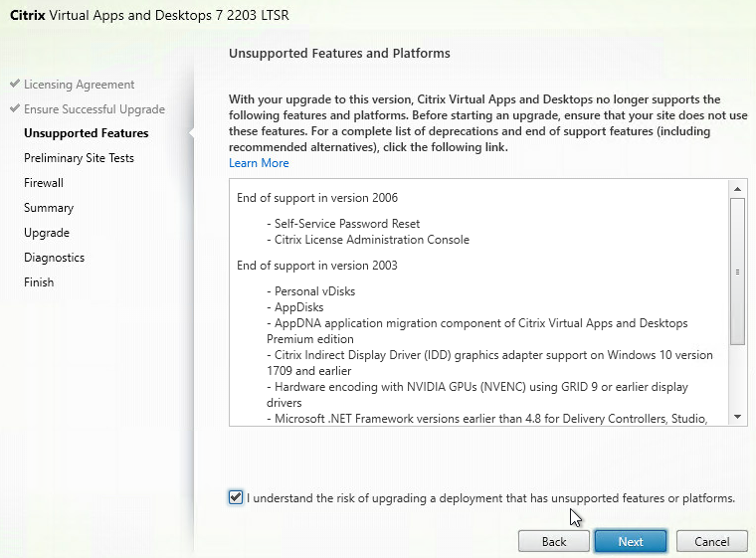The image size is (756, 558).
Task: Click 'Hardware encoding with NVIDIA GPUs' entry
Action: [477, 395]
